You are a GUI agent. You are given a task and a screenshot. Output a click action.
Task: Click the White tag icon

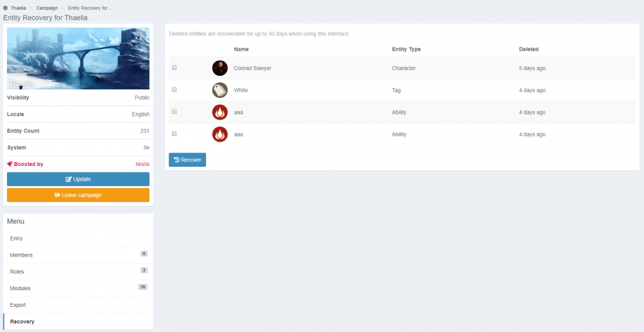coord(220,90)
